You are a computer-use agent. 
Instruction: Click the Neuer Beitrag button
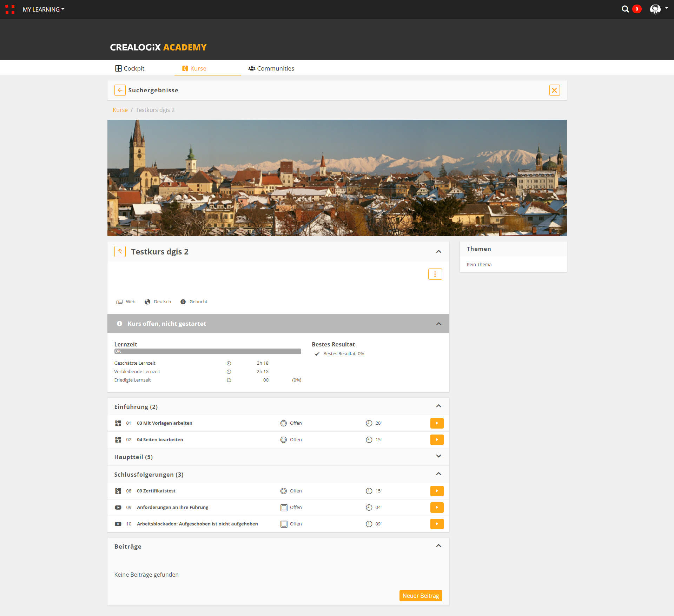click(421, 596)
